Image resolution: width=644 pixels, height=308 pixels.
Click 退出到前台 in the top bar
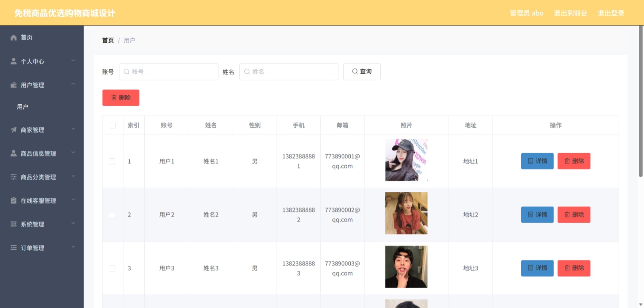[x=571, y=13]
